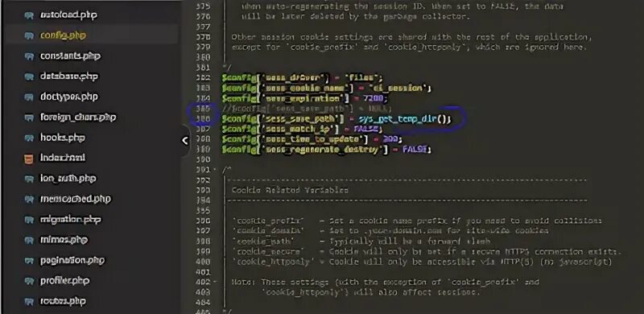
Task: Open doctypes.php file
Action: tap(69, 97)
